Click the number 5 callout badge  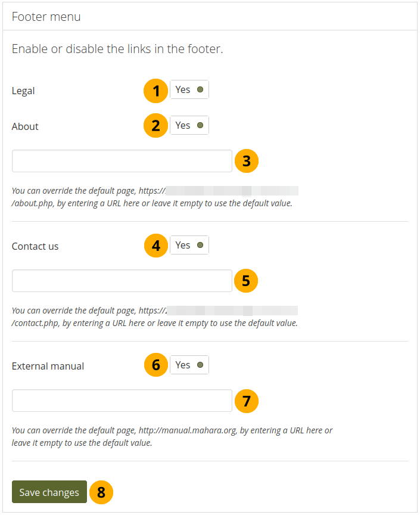click(x=246, y=281)
